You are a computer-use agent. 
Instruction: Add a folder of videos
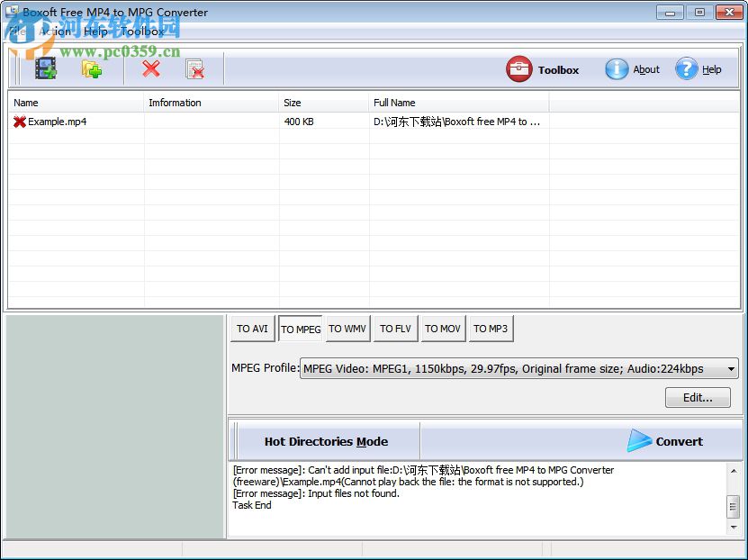(91, 68)
